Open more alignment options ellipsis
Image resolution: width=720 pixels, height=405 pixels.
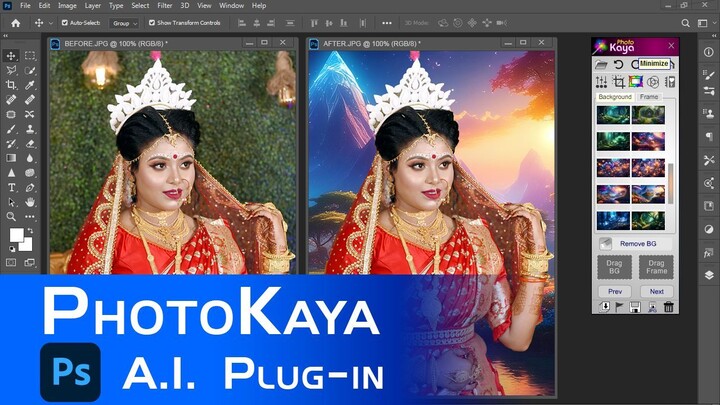(x=387, y=23)
